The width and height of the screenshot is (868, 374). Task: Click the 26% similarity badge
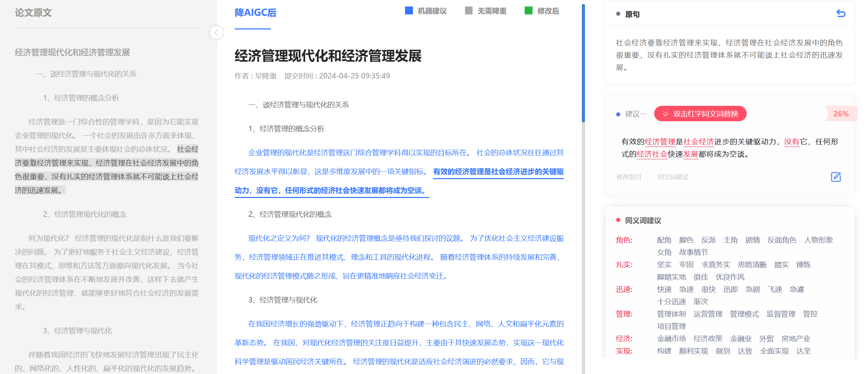[x=841, y=114]
